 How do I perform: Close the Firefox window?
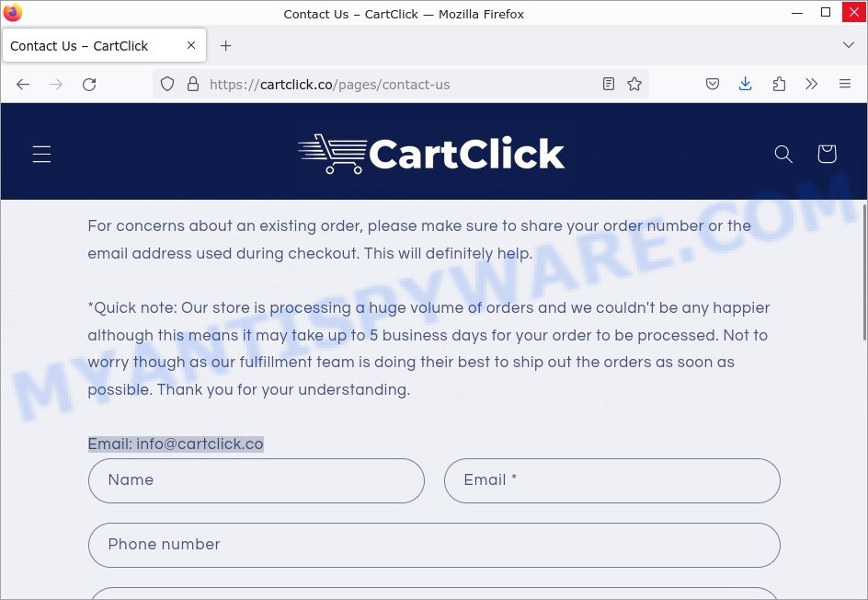(x=853, y=12)
